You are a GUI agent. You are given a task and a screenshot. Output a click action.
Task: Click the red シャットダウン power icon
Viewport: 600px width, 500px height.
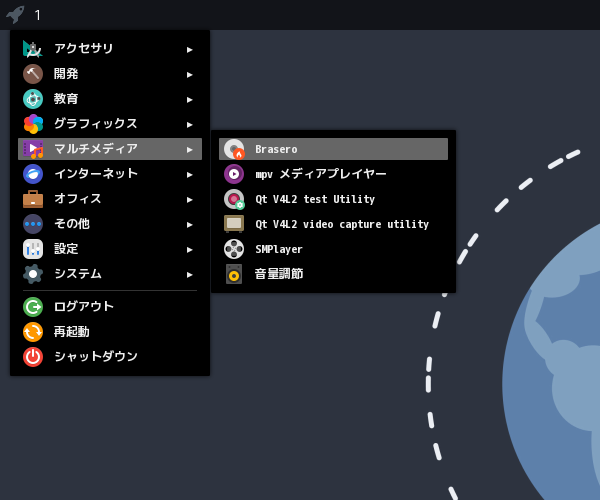tap(33, 357)
